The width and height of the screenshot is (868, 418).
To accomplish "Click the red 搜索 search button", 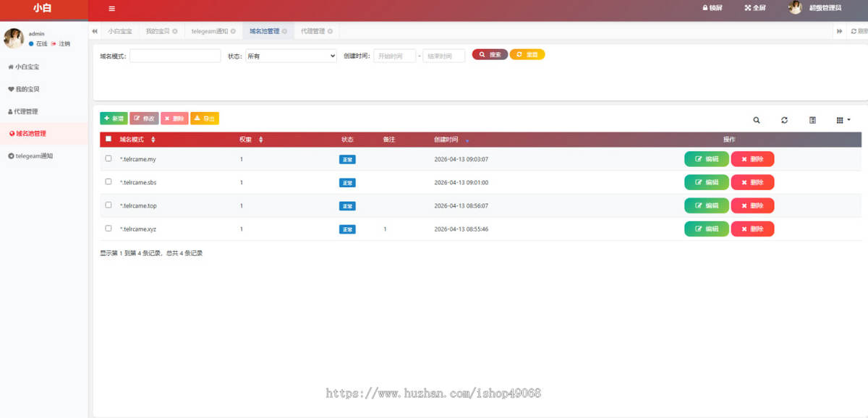I will click(490, 54).
